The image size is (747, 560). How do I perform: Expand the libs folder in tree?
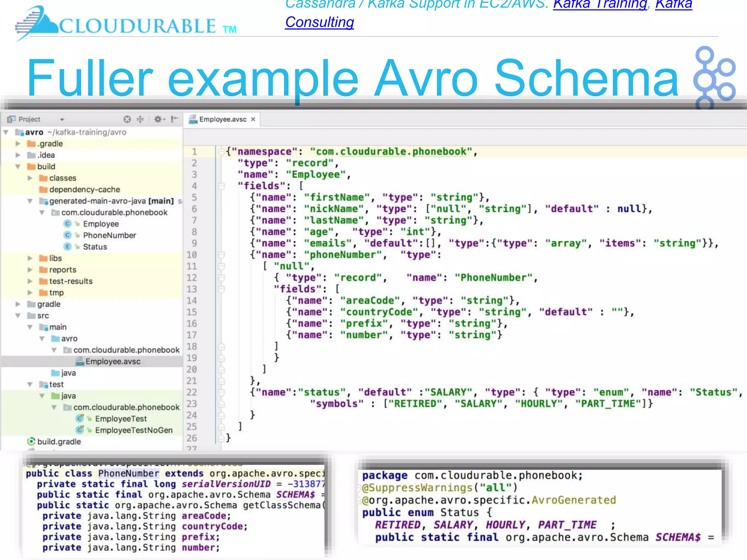tap(30, 258)
